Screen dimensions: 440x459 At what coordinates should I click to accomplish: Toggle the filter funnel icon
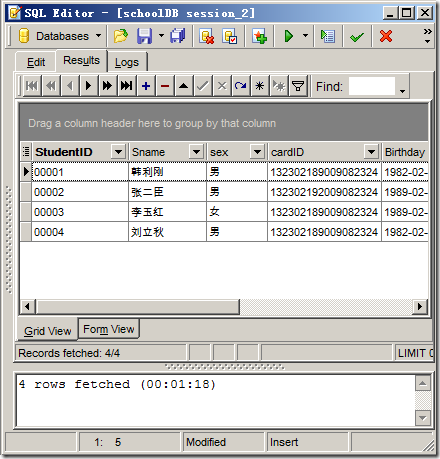click(x=298, y=86)
